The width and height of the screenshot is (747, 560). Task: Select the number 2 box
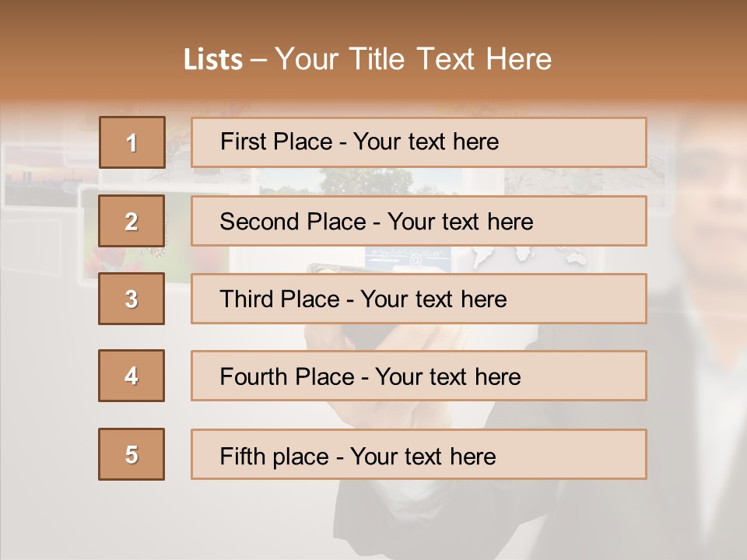click(132, 221)
